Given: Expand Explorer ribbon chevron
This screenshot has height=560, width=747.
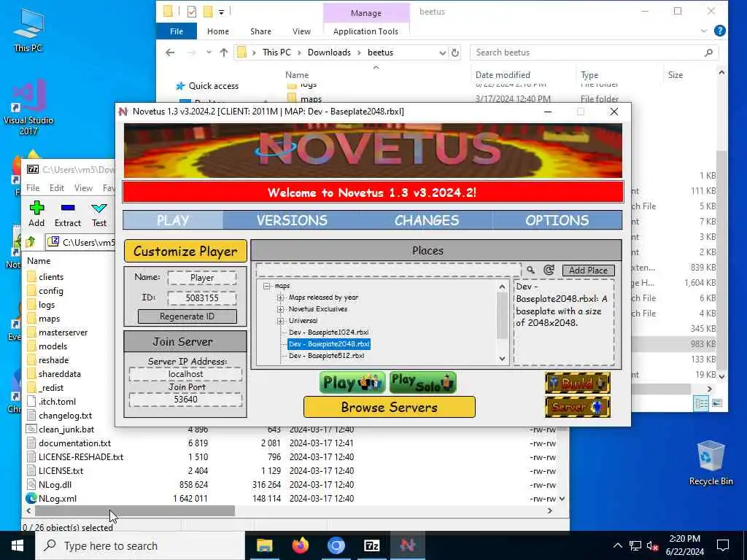Looking at the screenshot, I should 704,31.
